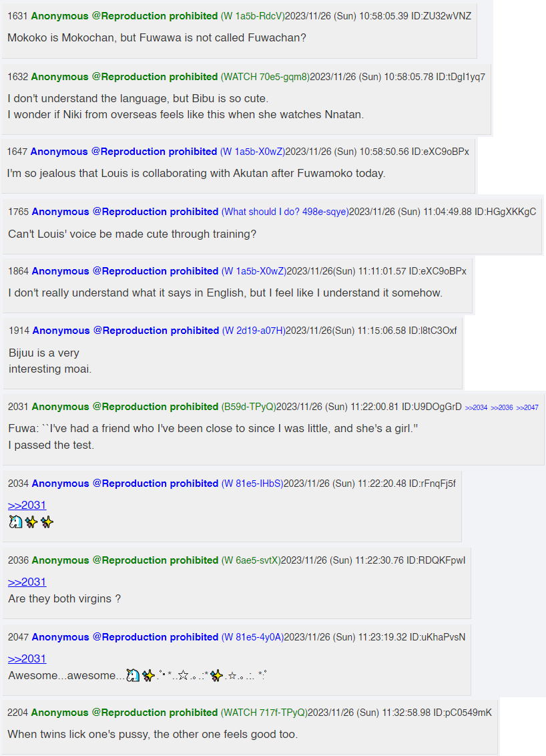
Task: Open the >>2034 reply backlink on post 2031
Action: point(476,407)
